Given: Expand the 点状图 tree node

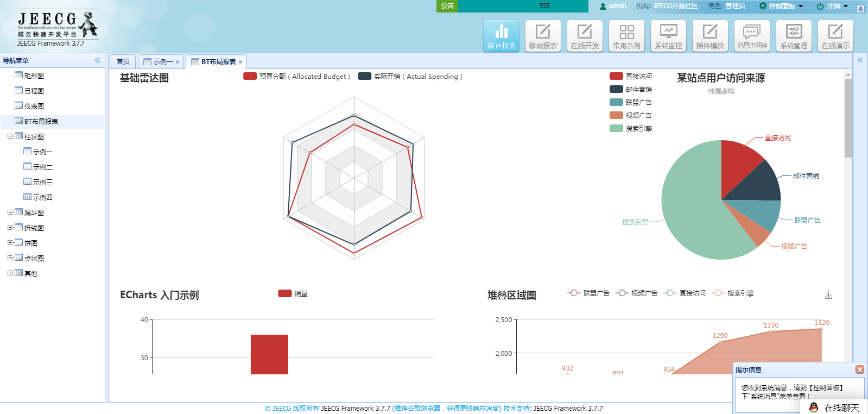Looking at the screenshot, I should click(10, 258).
